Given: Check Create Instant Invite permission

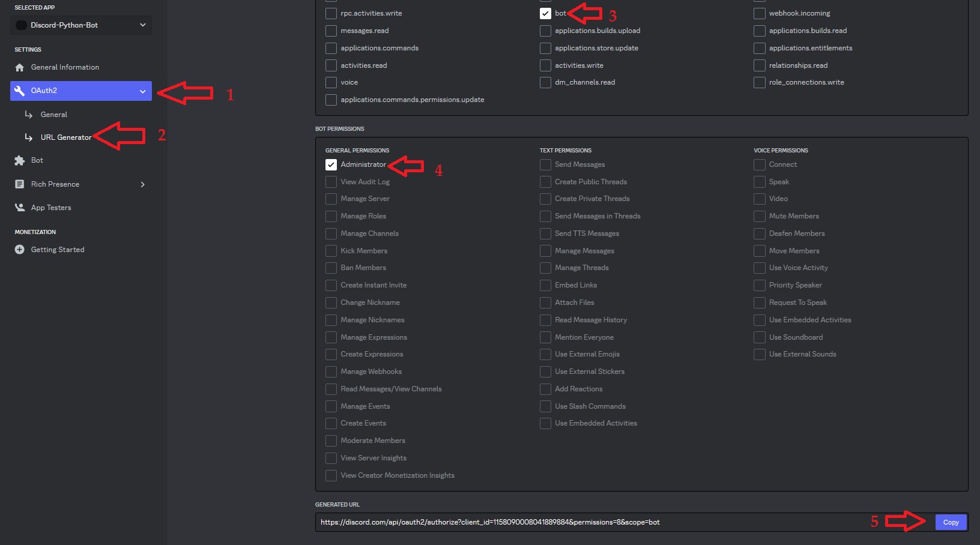Looking at the screenshot, I should pyautogui.click(x=331, y=285).
